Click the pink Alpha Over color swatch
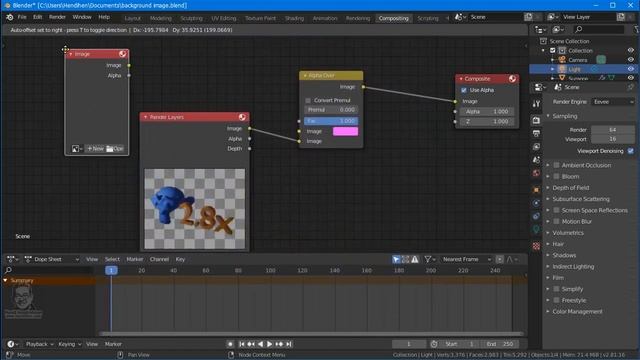The image size is (640, 360). click(345, 131)
